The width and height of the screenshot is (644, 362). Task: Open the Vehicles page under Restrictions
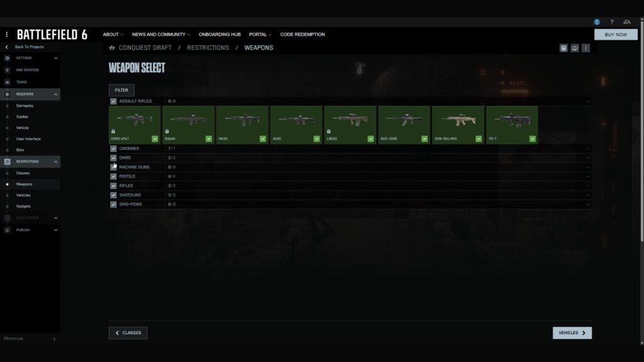23,195
